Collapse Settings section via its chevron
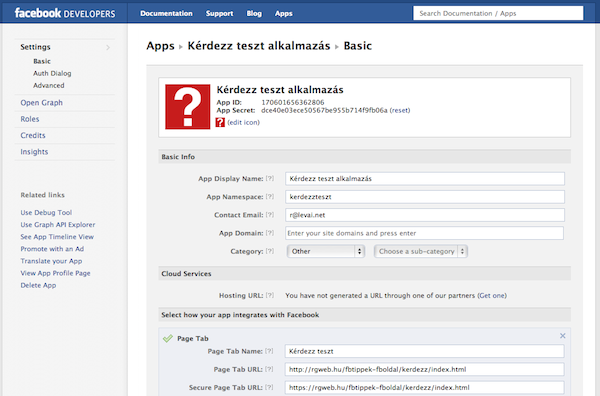Viewport: 600px width, 396px height. pos(108,47)
